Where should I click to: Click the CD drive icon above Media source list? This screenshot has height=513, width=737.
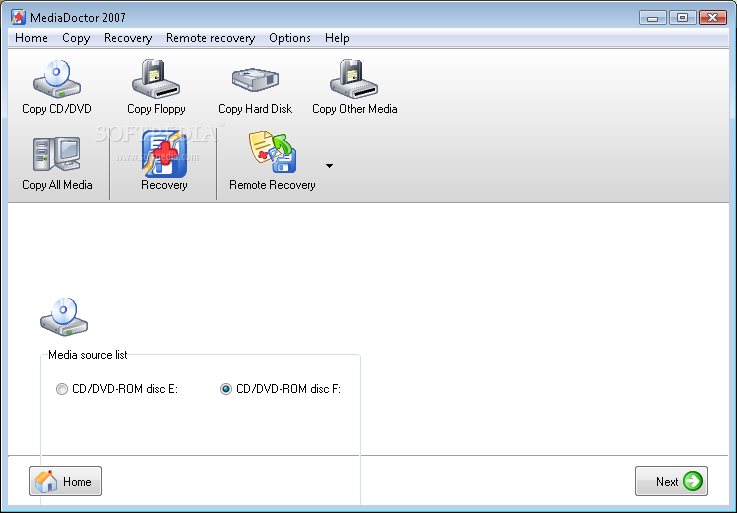pyautogui.click(x=64, y=317)
